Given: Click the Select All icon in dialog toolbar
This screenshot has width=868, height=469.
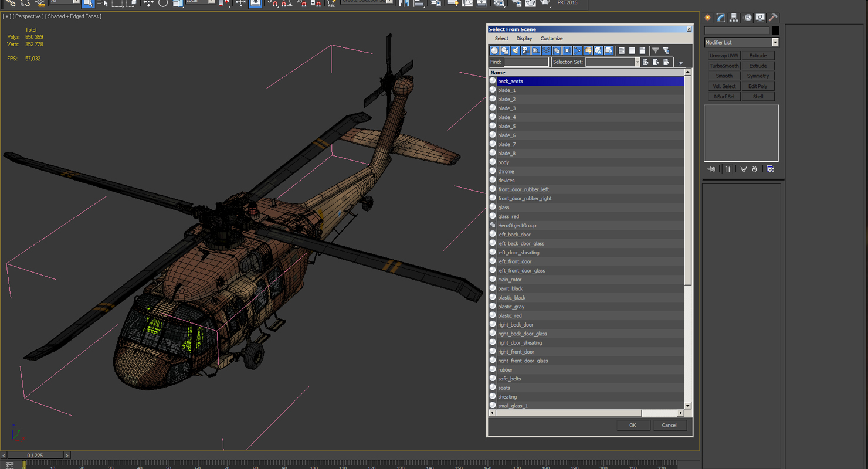Looking at the screenshot, I should [x=622, y=51].
